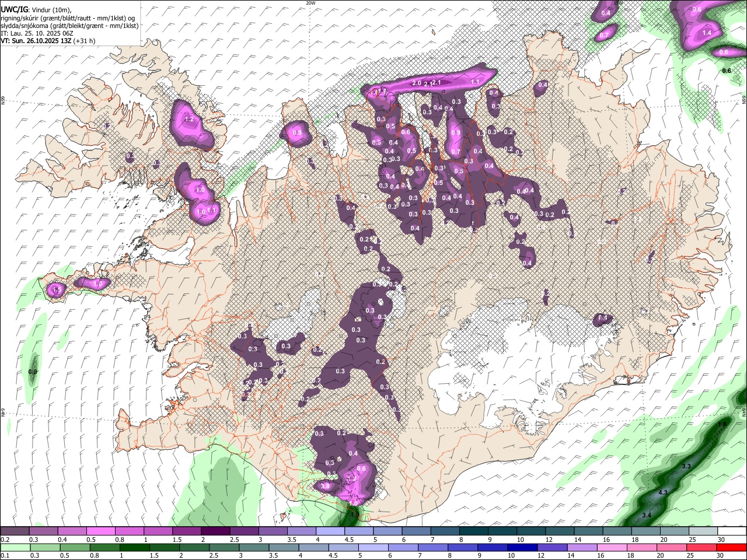This screenshot has height=560, width=747.
Task: Click the 'slydda/snjókoma' legend description line
Action: 69,26
